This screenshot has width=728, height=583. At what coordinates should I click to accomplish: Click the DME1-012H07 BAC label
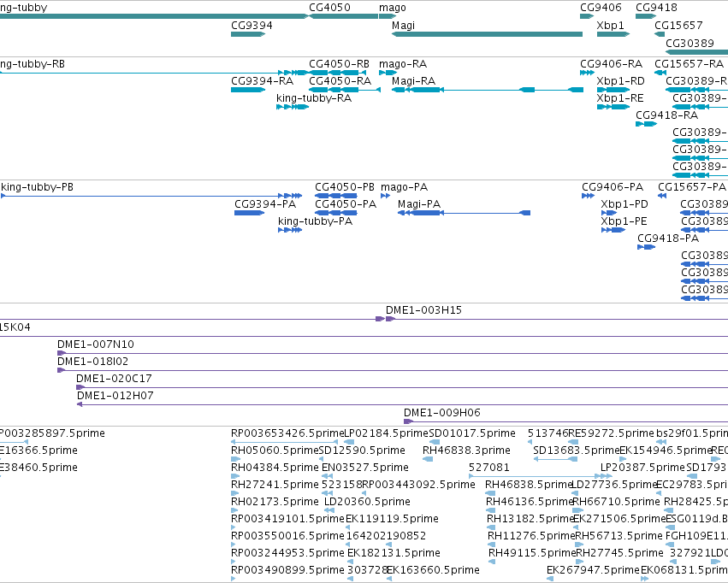115,396
